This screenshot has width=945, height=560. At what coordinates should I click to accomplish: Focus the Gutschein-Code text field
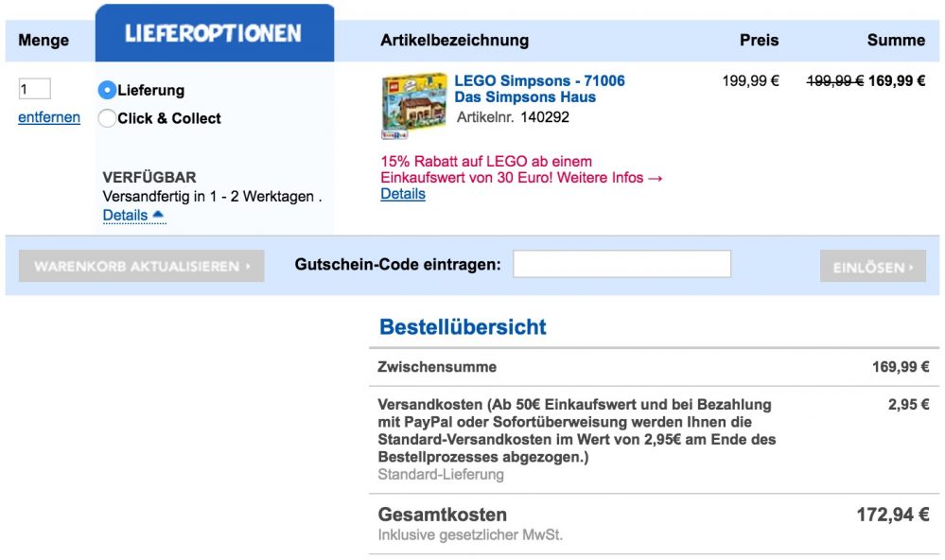point(621,265)
